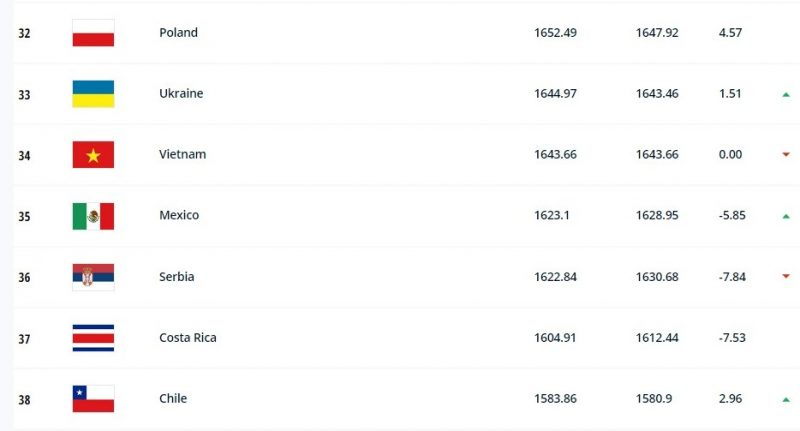Click rank number 33
The height and width of the screenshot is (431, 800).
[24, 94]
